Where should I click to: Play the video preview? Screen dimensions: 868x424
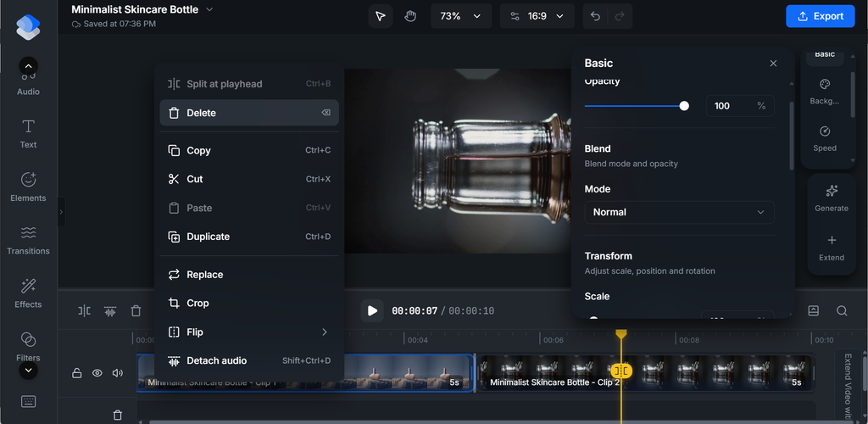pos(372,310)
